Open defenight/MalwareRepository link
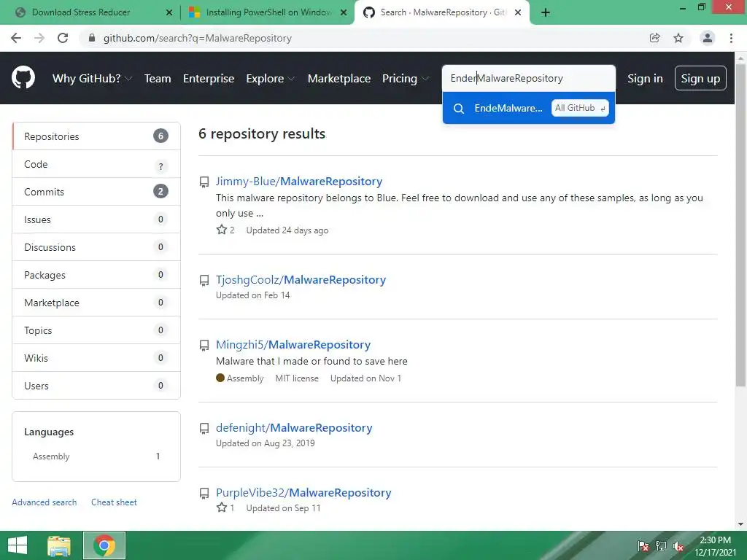 294,428
